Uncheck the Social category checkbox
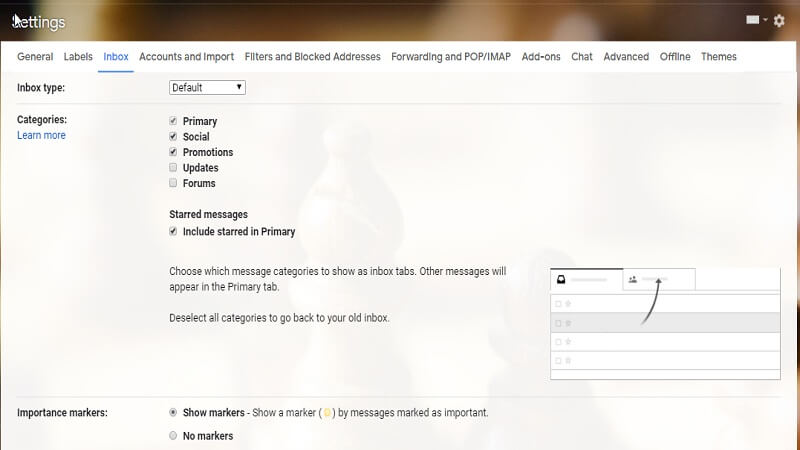The height and width of the screenshot is (450, 800). click(173, 136)
